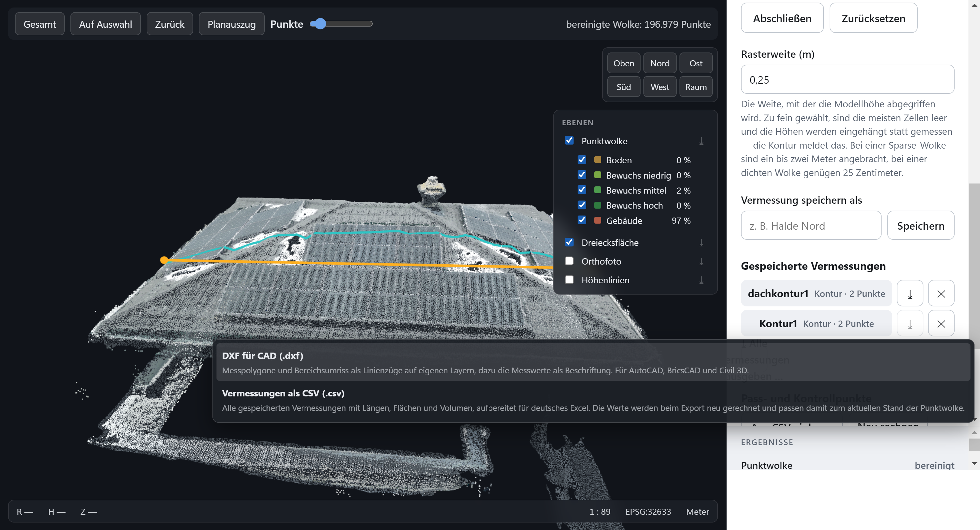Click the Boden brown color swatch

pyautogui.click(x=598, y=160)
